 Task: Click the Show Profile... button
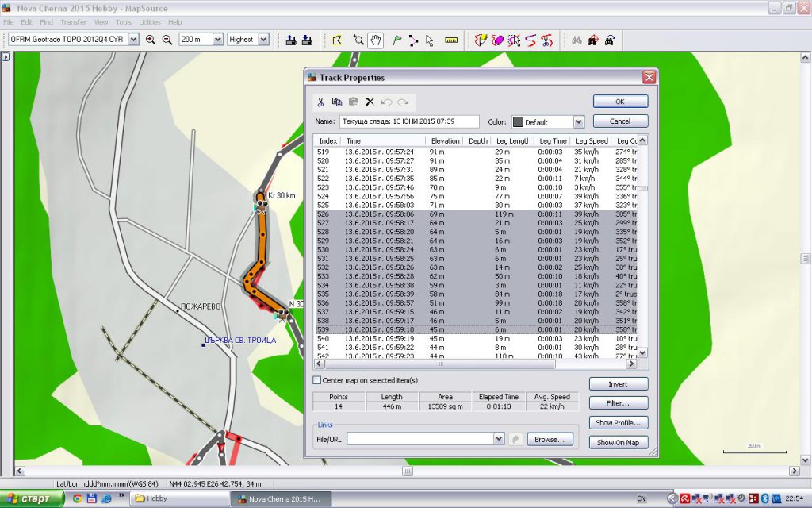[x=618, y=423]
